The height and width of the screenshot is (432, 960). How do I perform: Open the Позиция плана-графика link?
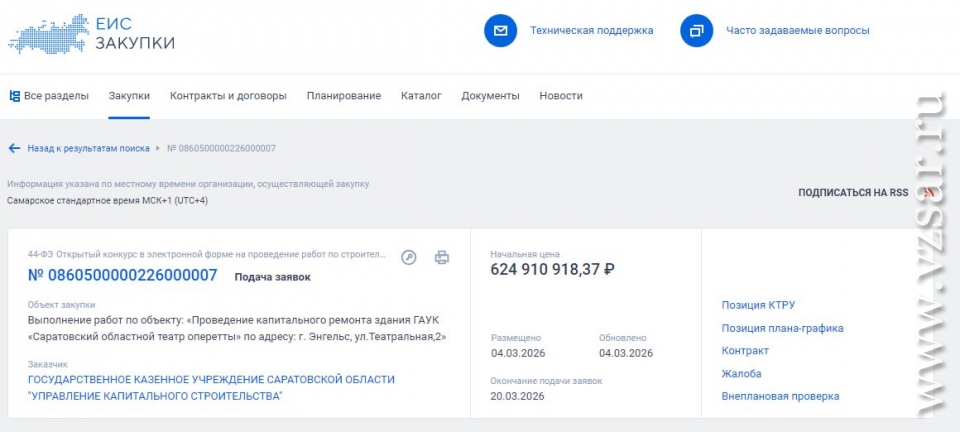pyautogui.click(x=782, y=328)
